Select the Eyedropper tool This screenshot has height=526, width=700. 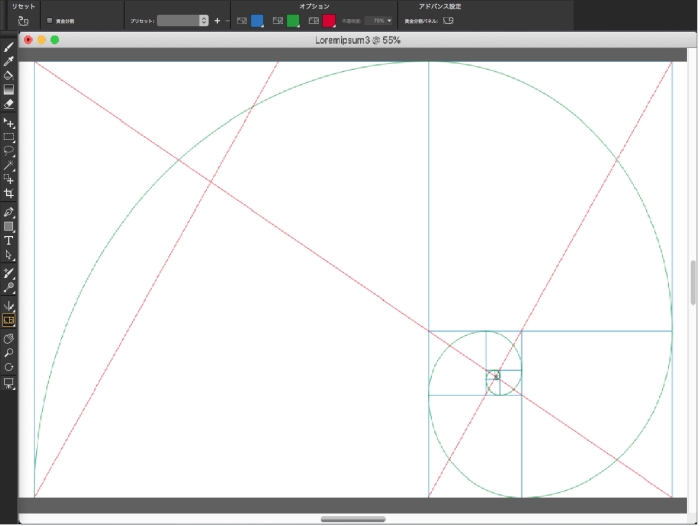tap(9, 61)
